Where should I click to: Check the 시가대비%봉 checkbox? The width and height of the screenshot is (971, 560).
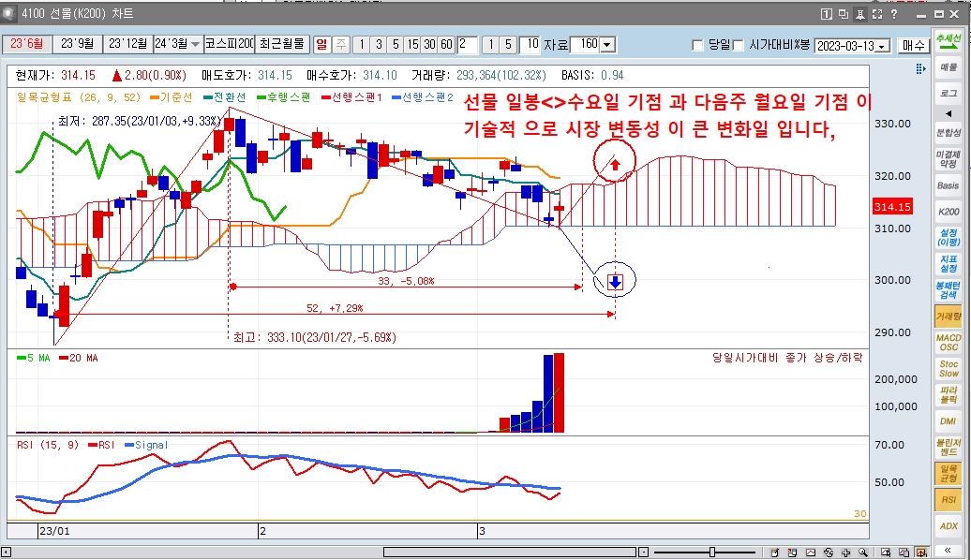pyautogui.click(x=739, y=45)
